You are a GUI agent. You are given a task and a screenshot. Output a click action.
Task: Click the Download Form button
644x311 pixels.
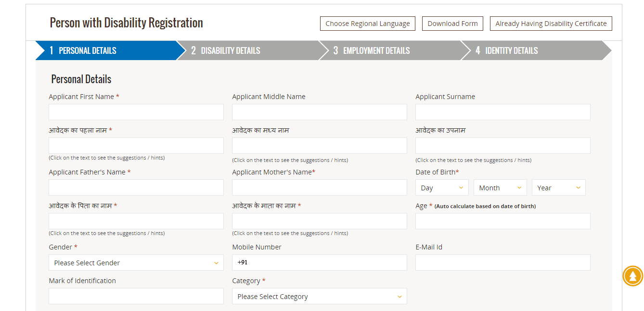(x=452, y=23)
